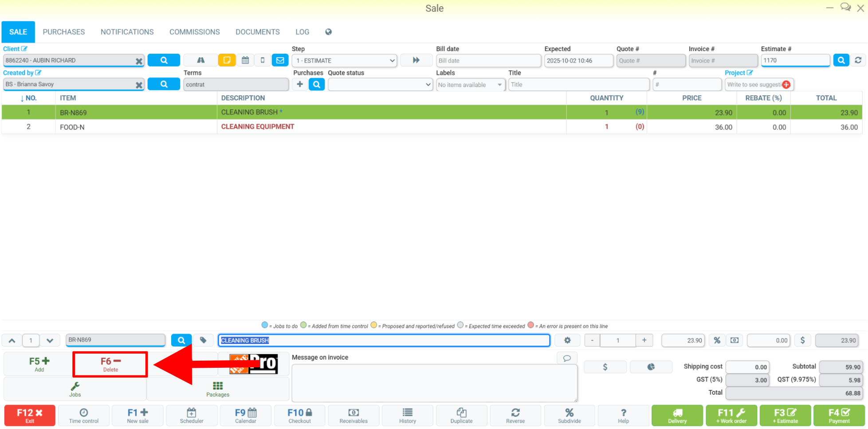868x429 pixels.
Task: Increase quantity with the plus stepper
Action: [x=644, y=340]
